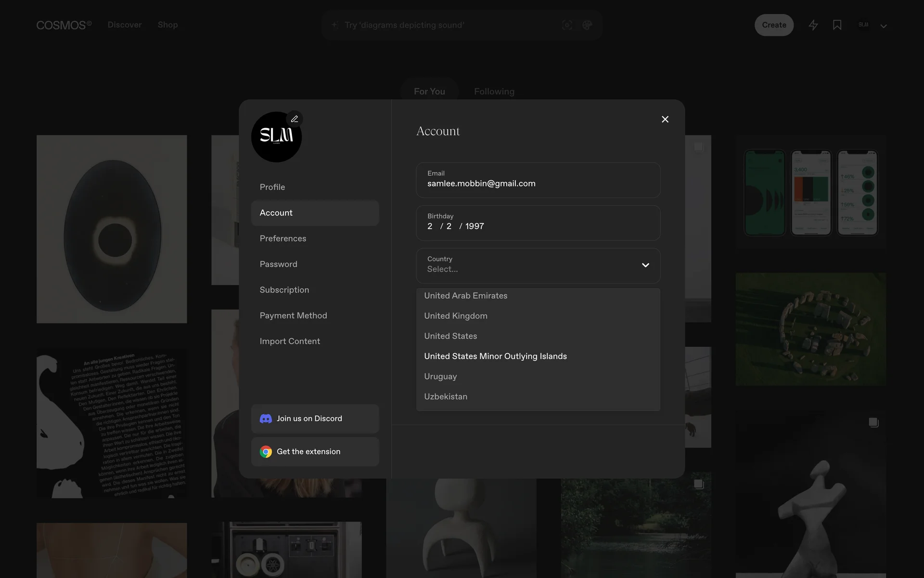This screenshot has height=578, width=924.
Task: Select United States Minor Outlying Islands option
Action: coord(495,356)
